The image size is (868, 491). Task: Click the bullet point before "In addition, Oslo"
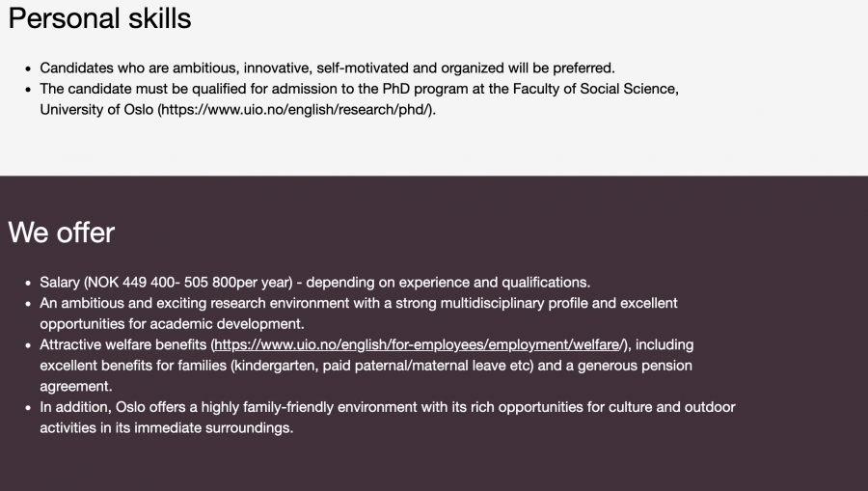coord(27,407)
